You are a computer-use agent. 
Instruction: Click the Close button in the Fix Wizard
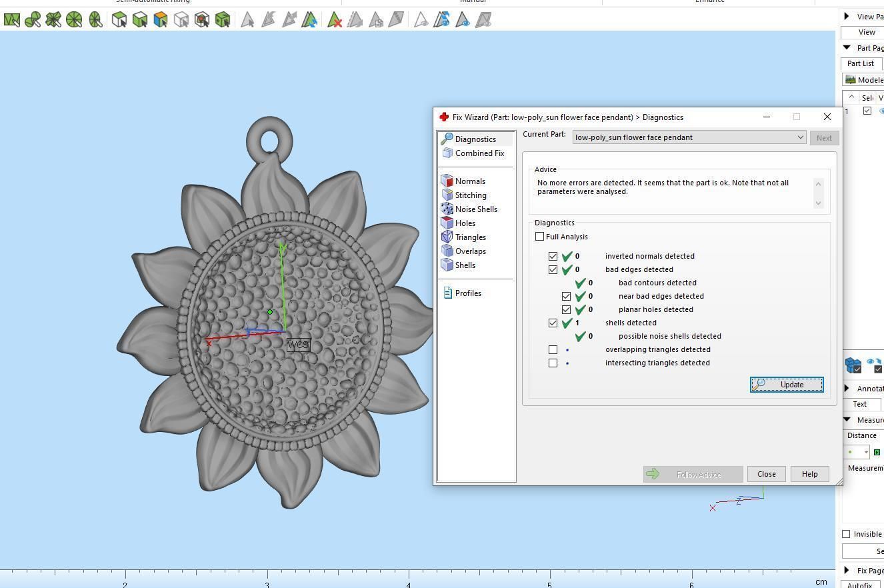coord(767,474)
